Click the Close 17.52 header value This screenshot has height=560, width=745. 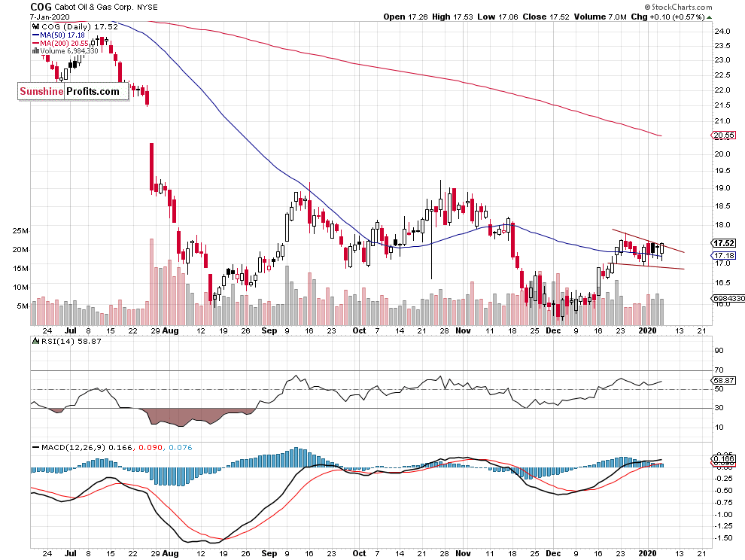tap(546, 17)
